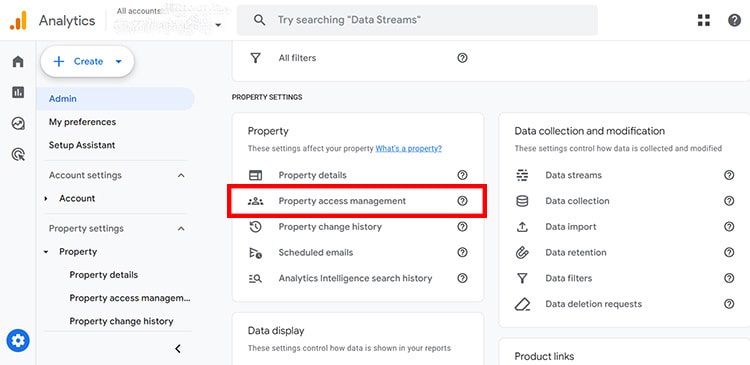Open help for Data collection

[x=729, y=201]
